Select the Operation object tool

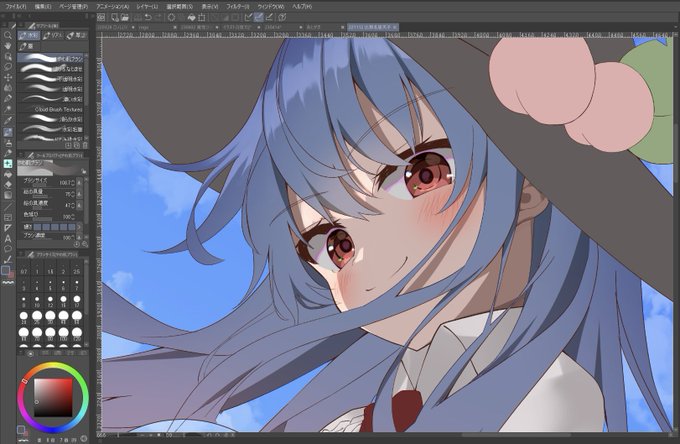pos(8,56)
